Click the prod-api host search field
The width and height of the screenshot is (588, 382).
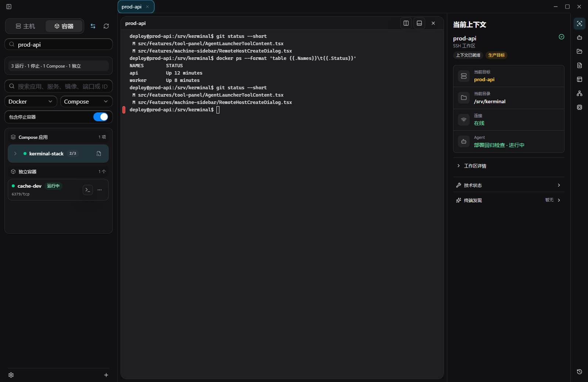(58, 44)
